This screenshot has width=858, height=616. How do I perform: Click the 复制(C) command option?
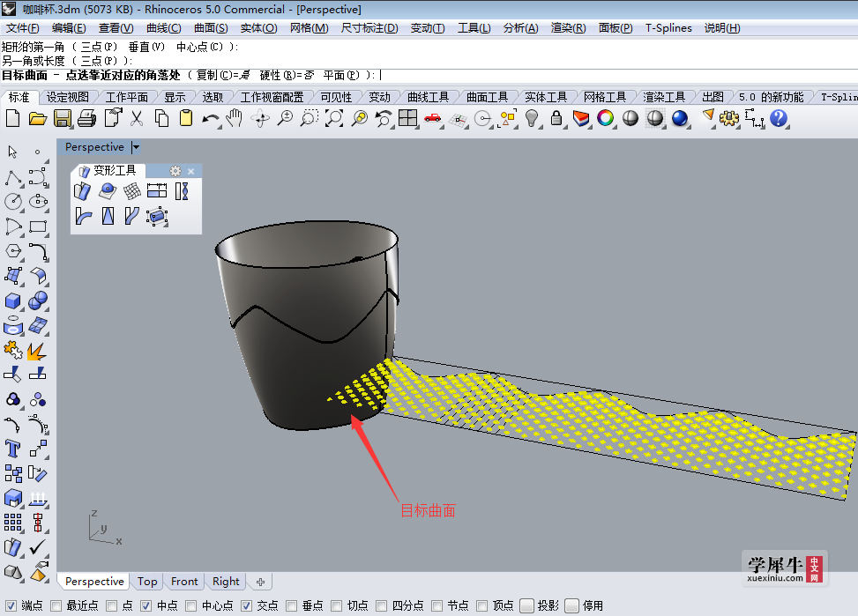(223, 76)
